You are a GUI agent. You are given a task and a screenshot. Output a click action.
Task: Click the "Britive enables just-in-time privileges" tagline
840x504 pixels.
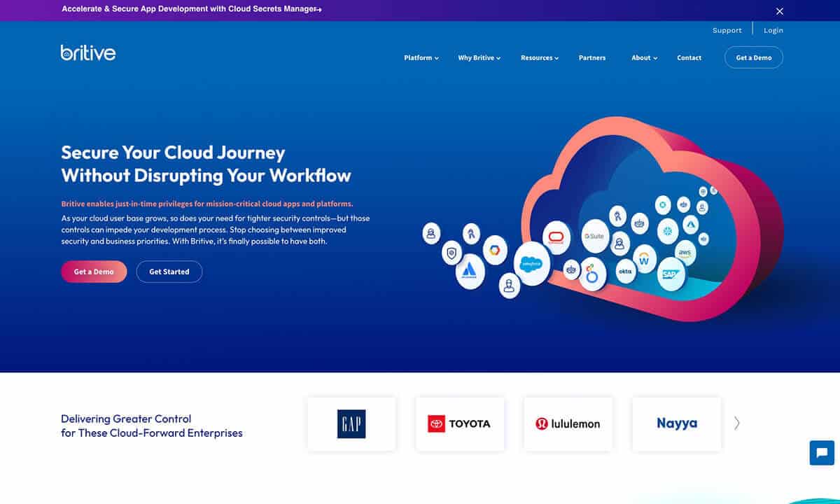pos(207,204)
